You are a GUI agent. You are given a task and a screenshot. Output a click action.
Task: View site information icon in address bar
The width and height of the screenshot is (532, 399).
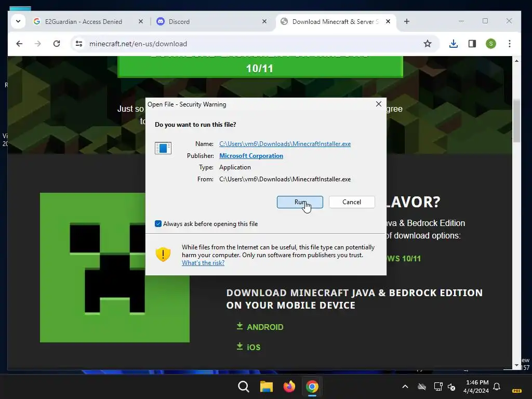[79, 44]
